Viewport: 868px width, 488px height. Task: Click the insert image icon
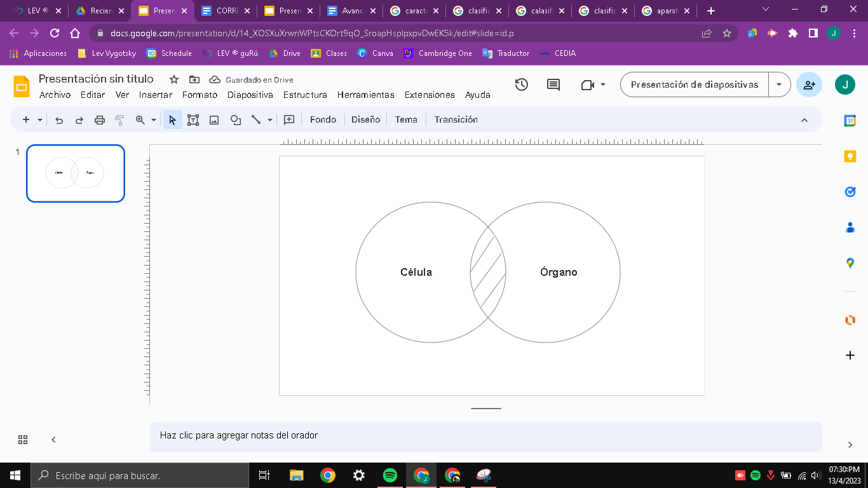(x=214, y=119)
